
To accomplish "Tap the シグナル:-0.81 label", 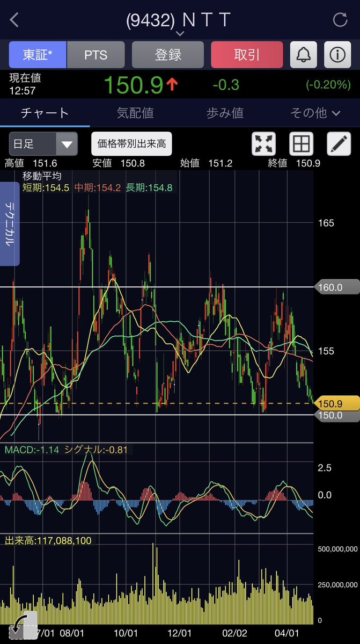I will [x=96, y=450].
